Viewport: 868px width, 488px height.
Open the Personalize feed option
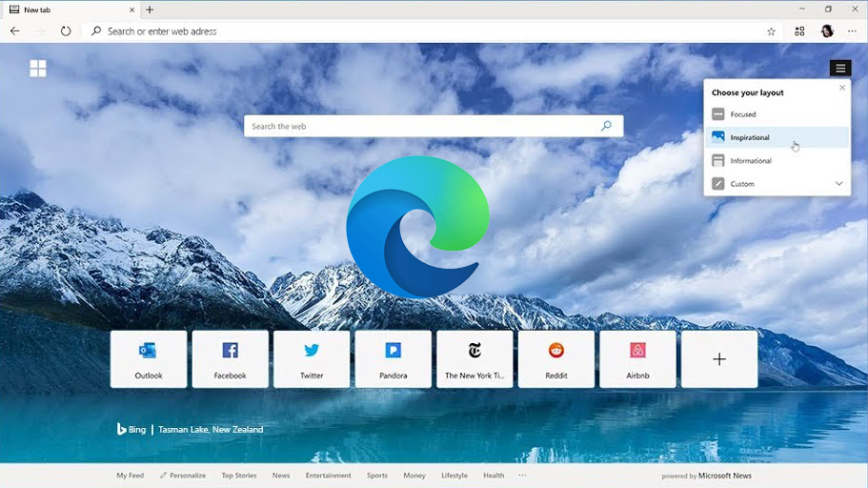click(182, 476)
